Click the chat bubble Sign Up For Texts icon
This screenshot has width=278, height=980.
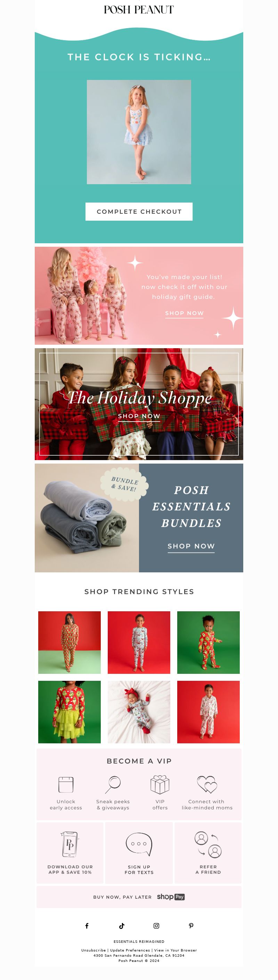point(139,844)
